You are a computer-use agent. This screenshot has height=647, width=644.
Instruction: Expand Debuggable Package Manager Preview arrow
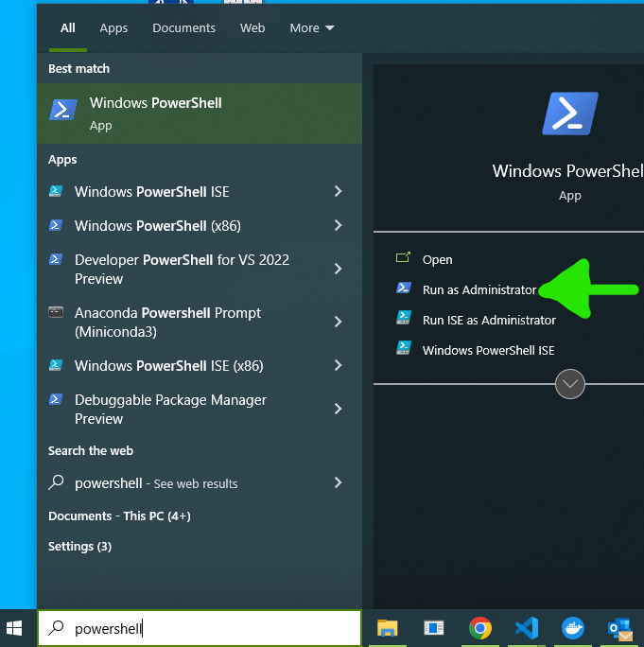[338, 409]
